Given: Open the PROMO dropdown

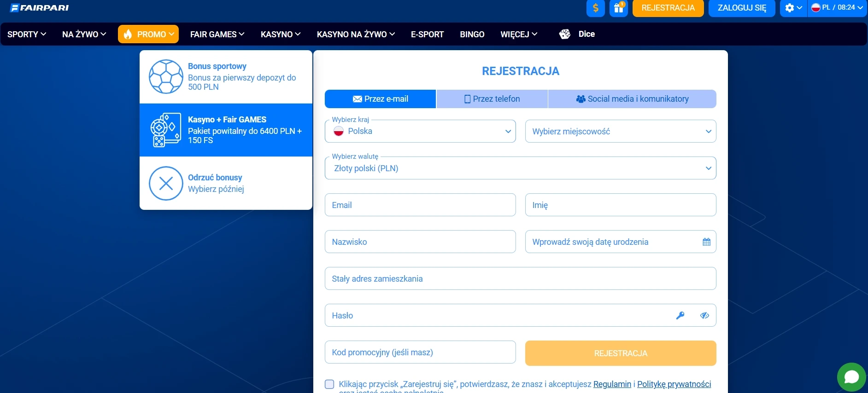Looking at the screenshot, I should point(148,34).
